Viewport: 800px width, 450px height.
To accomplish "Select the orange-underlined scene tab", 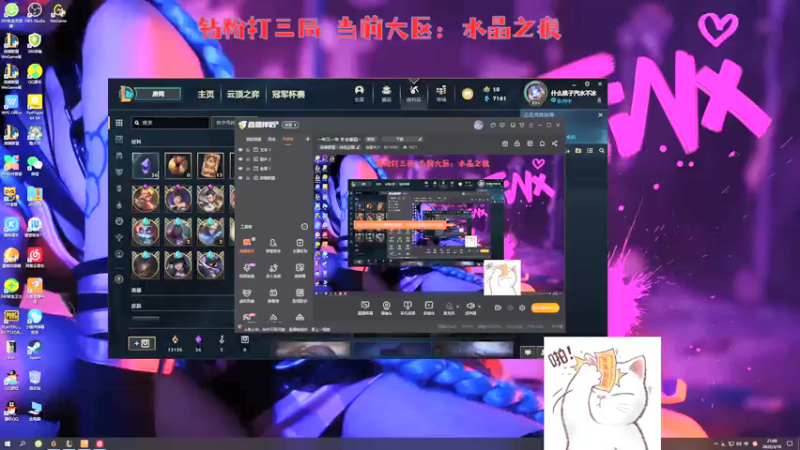I will click(x=288, y=139).
